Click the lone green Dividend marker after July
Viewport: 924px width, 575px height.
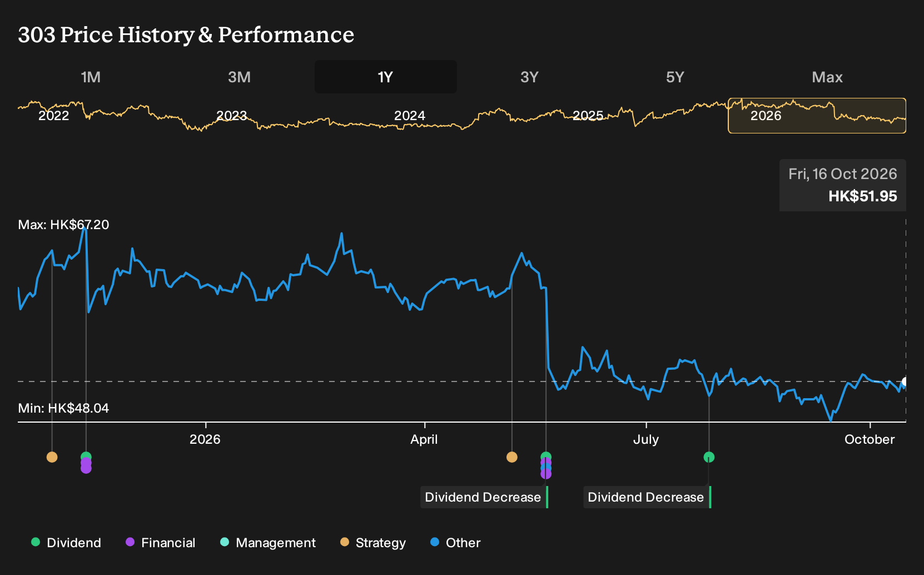pyautogui.click(x=709, y=457)
